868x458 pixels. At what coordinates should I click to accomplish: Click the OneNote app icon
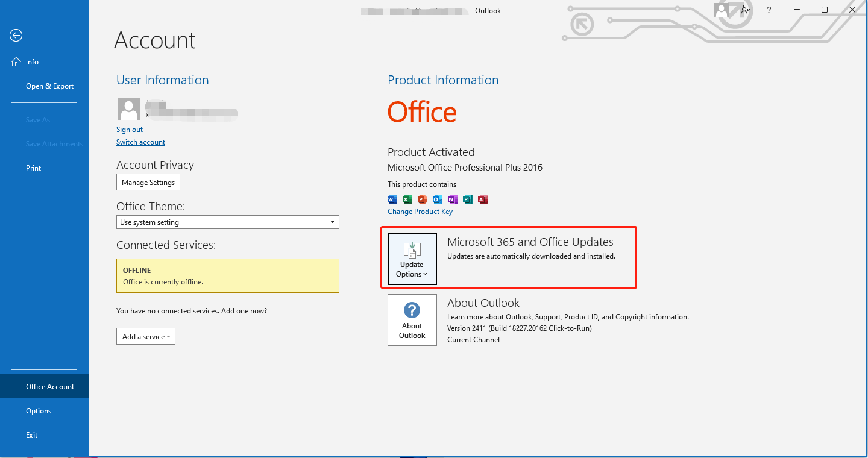[453, 199]
